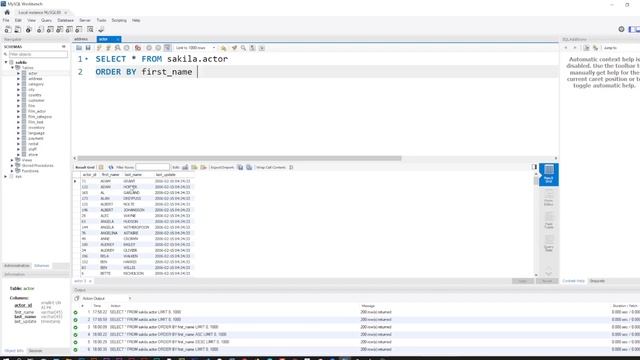Click the editor horizontal scrollbar
The height and width of the screenshot is (360, 640).
coord(240,158)
